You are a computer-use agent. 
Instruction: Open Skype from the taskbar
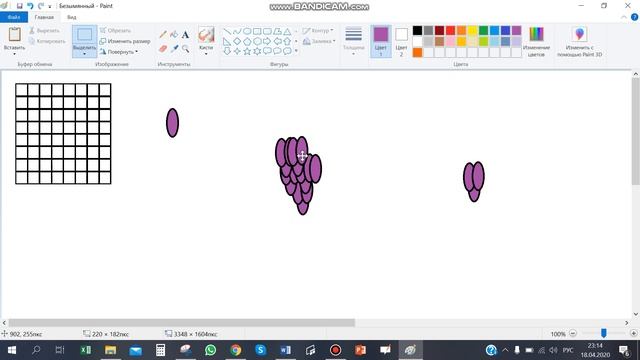260,350
